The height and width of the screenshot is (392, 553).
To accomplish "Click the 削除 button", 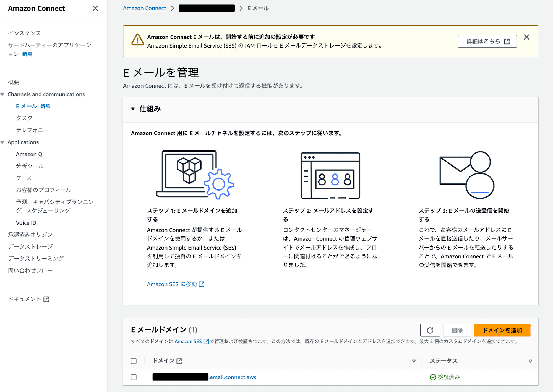I will tap(457, 330).
